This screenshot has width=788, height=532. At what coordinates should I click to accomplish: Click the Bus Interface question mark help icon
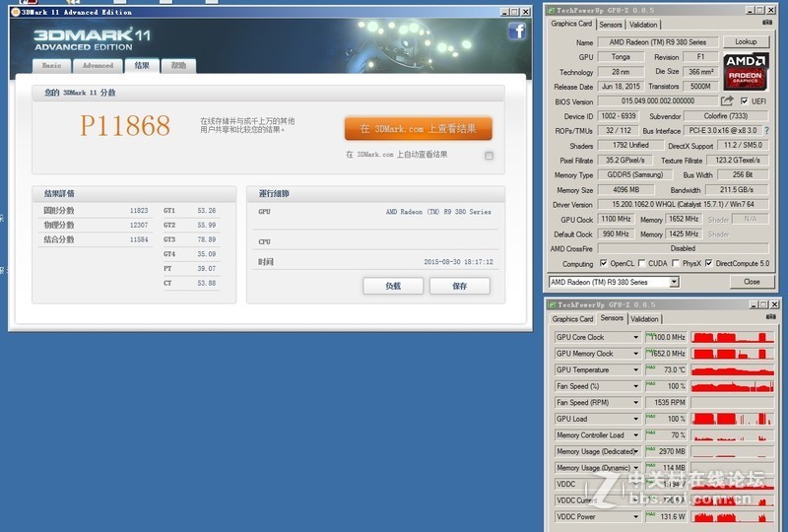pyautogui.click(x=767, y=131)
